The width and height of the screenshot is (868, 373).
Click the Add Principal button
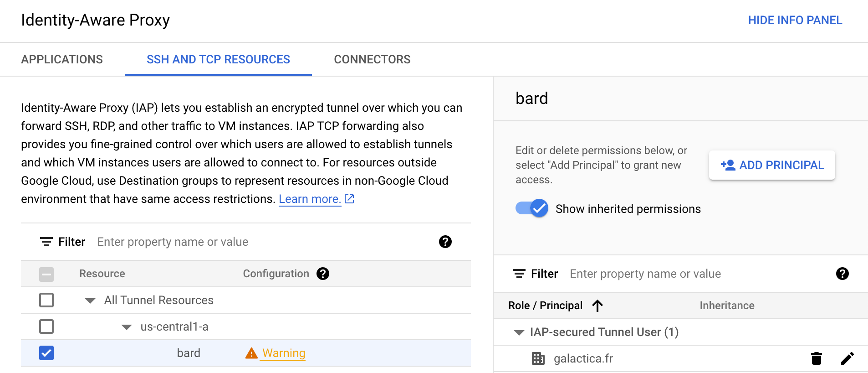[772, 165]
